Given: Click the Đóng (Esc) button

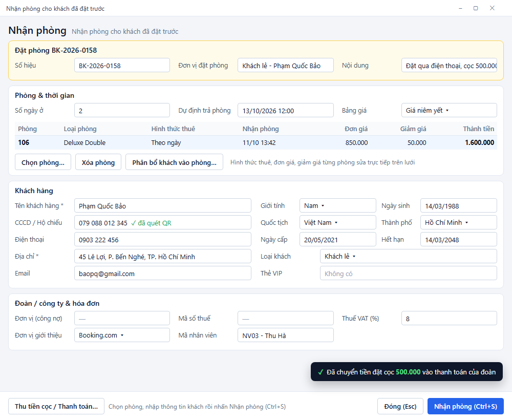Looking at the screenshot, I should tap(400, 406).
